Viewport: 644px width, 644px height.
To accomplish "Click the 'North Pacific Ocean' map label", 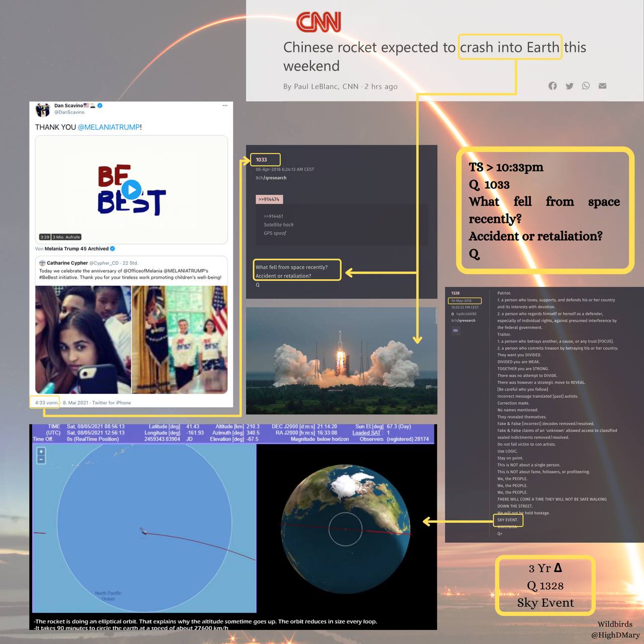I will (108, 596).
